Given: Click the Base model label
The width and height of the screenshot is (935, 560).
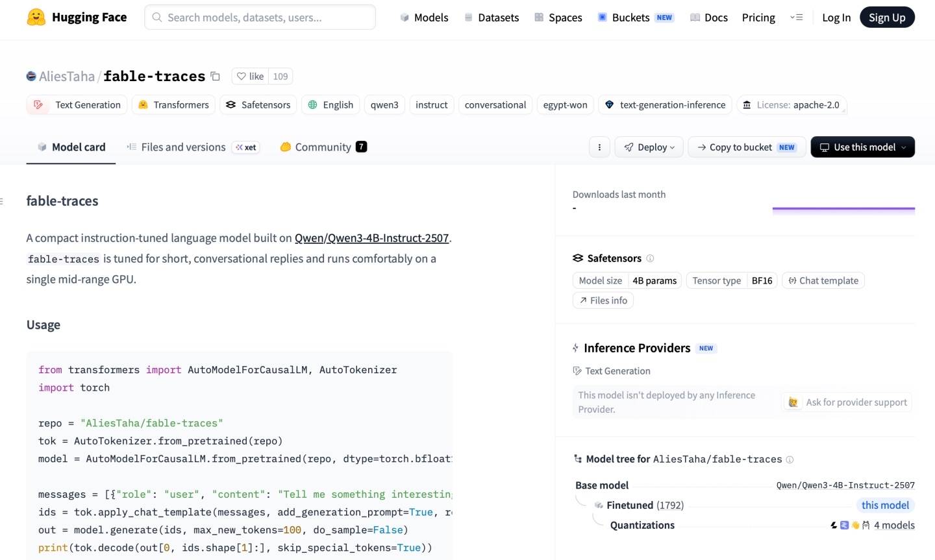Looking at the screenshot, I should pos(602,485).
